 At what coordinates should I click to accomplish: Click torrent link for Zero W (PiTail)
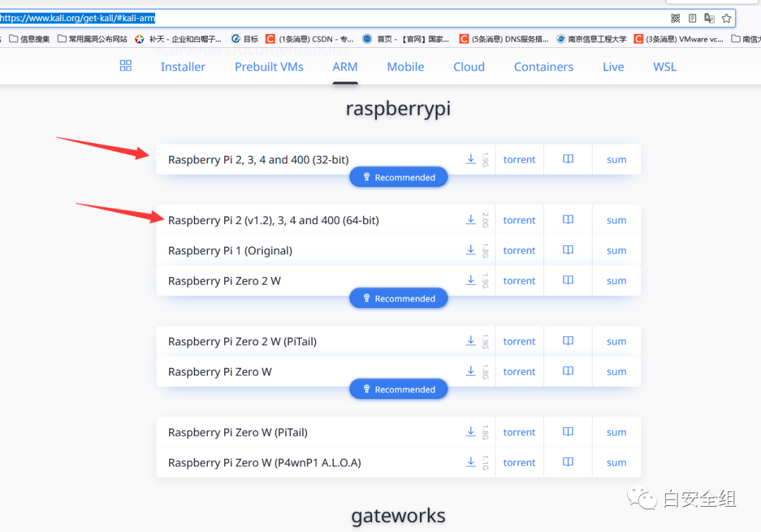click(x=519, y=433)
